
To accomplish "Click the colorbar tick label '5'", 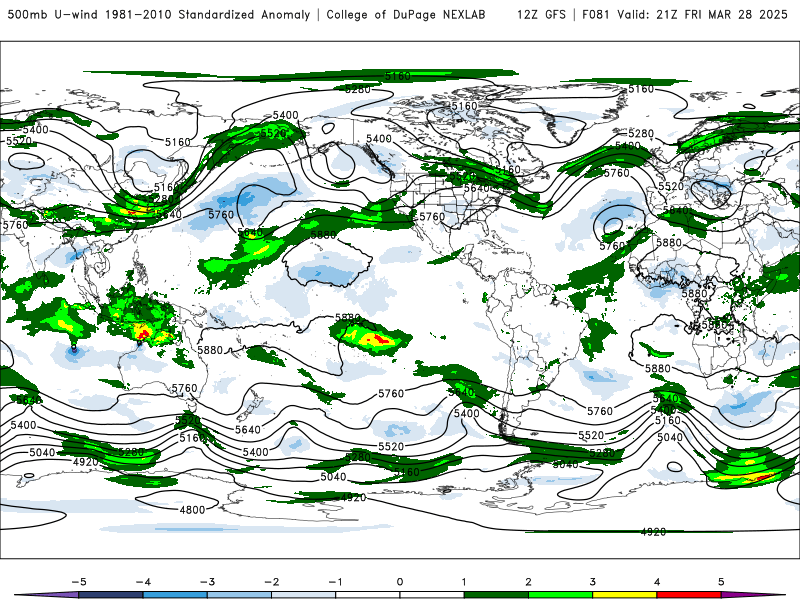I will [x=721, y=582].
